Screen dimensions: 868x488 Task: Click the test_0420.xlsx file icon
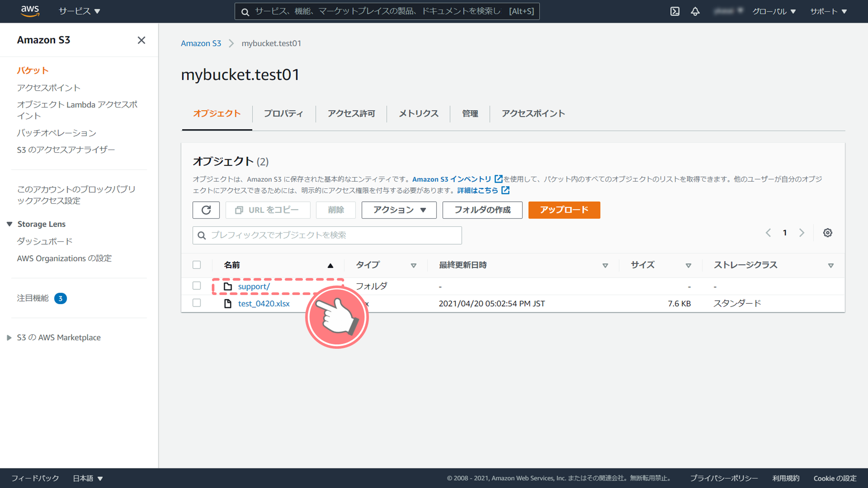click(x=227, y=304)
